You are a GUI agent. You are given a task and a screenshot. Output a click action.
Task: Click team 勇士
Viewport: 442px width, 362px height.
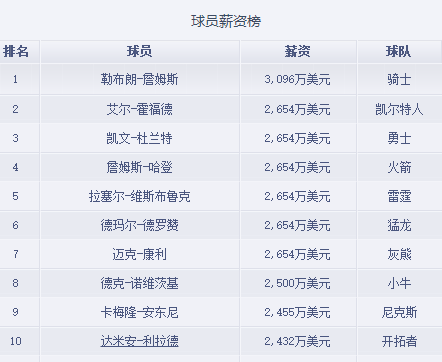click(x=399, y=138)
